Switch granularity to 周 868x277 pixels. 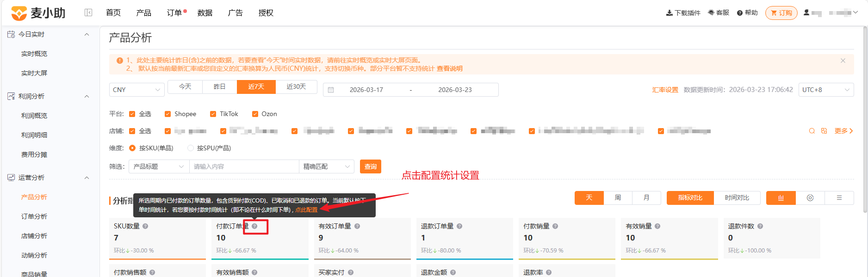618,198
